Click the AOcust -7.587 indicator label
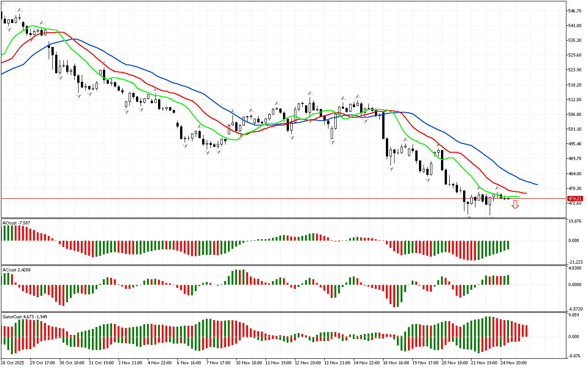 click(x=17, y=223)
